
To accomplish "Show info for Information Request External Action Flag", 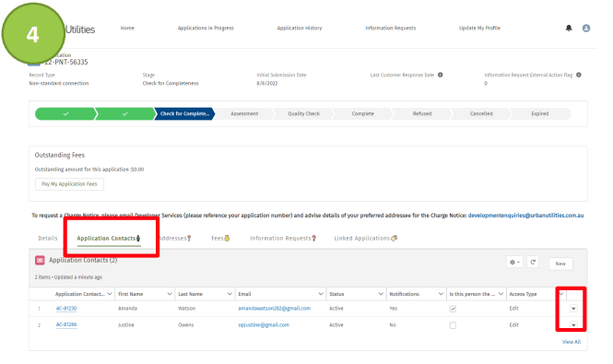I will tap(579, 75).
